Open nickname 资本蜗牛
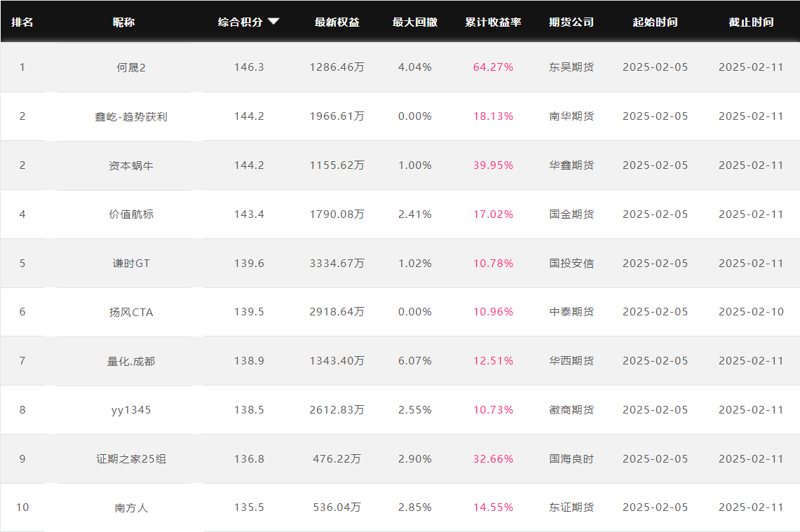The width and height of the screenshot is (800, 532). pos(131,166)
